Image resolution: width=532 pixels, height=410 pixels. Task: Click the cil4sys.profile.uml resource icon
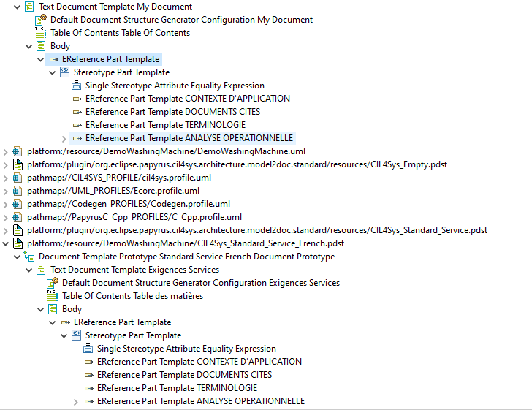tap(18, 178)
